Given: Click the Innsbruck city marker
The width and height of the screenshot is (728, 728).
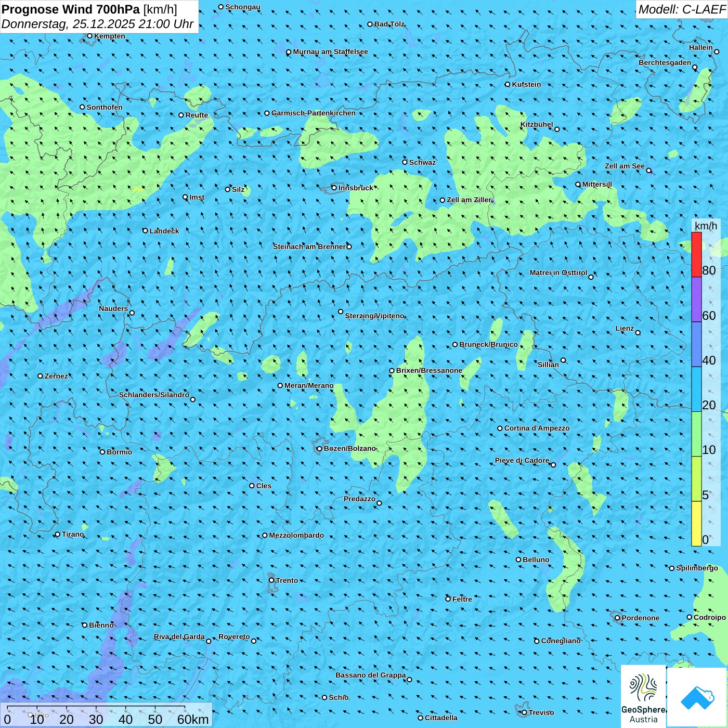Looking at the screenshot, I should tap(334, 188).
